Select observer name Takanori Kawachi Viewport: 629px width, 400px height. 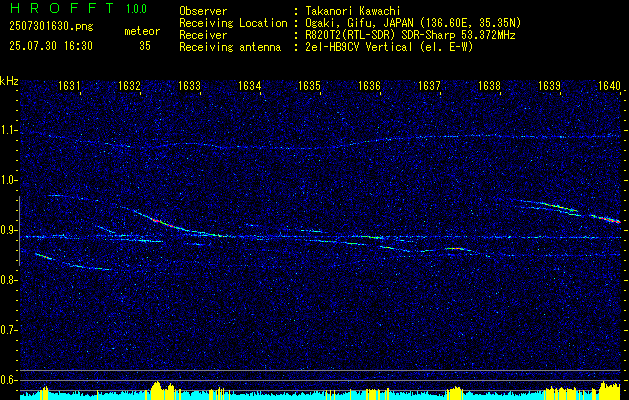point(353,11)
